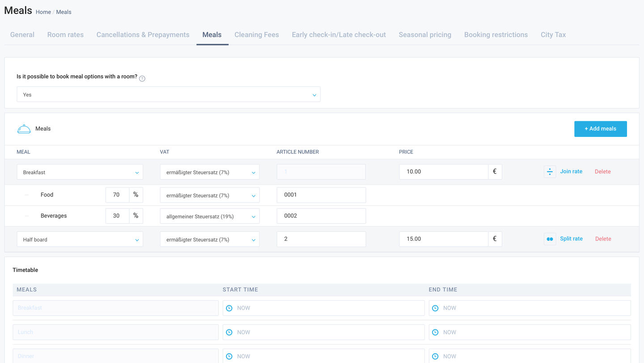Viewport: 644px width, 363px height.
Task: Click the clock icon in Lunch start time
Action: click(229, 332)
